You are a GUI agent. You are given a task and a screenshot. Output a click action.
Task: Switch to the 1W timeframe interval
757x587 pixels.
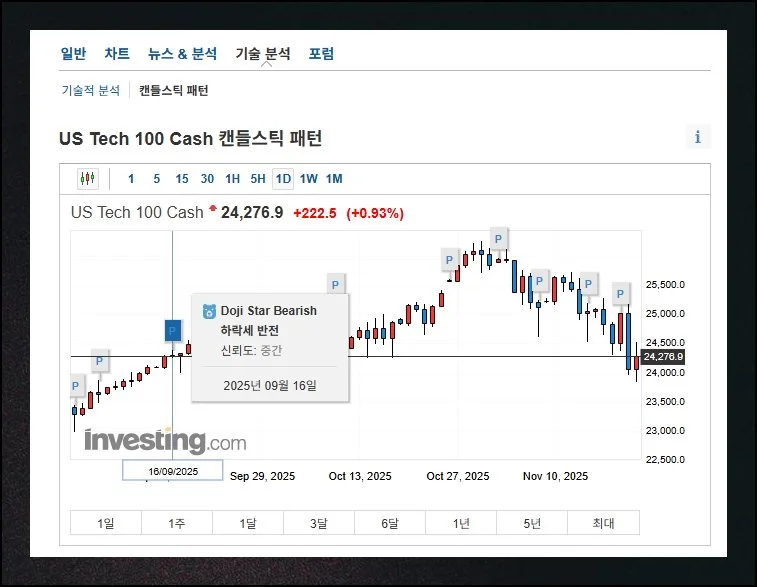(309, 179)
